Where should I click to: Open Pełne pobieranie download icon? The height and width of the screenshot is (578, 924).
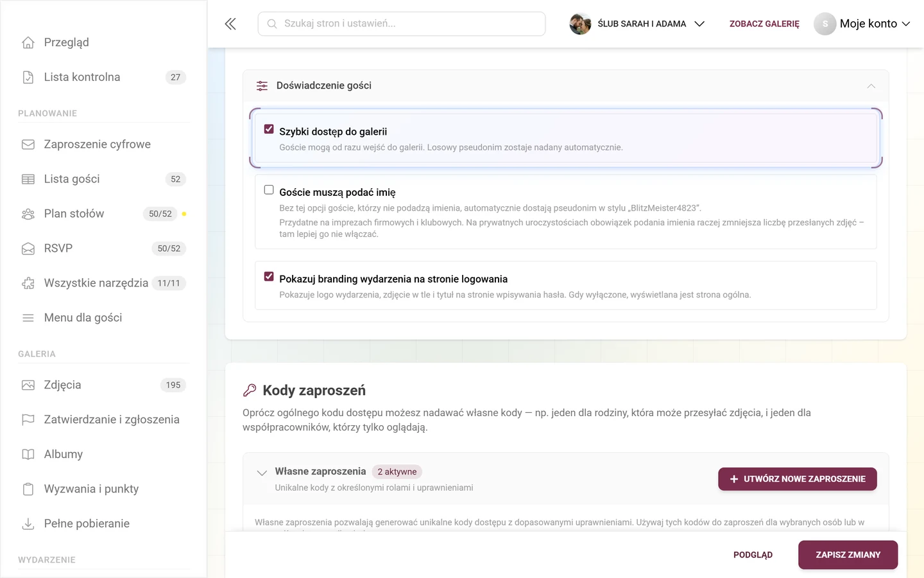(28, 524)
